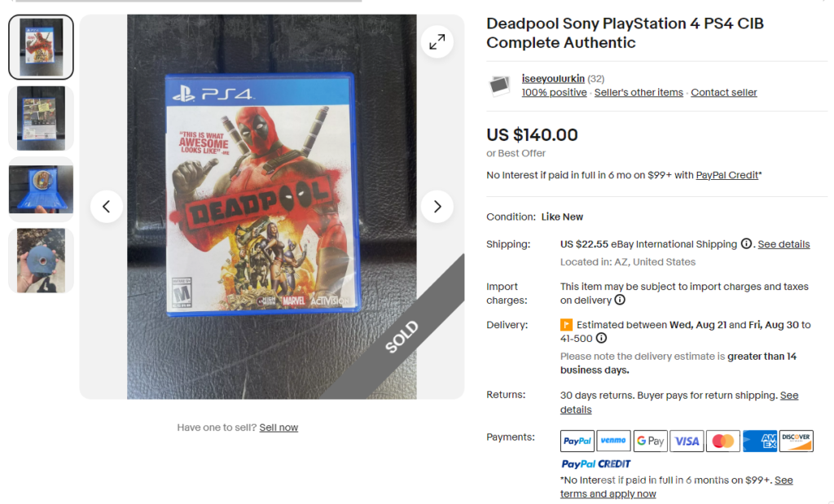Click the PayPal payment icon
834x504 pixels.
point(577,441)
